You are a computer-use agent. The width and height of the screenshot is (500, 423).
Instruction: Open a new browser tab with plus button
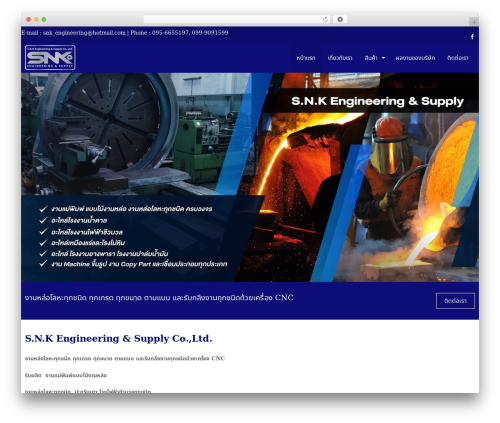pyautogui.click(x=474, y=22)
